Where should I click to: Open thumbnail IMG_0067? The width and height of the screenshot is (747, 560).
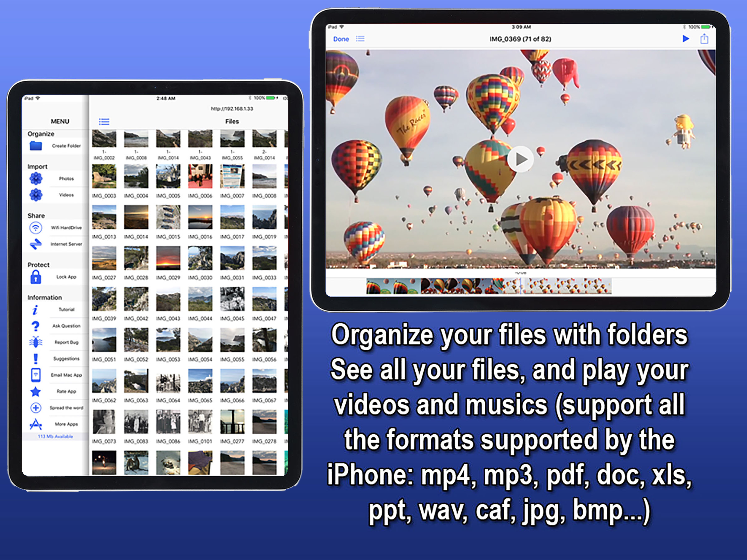264,381
